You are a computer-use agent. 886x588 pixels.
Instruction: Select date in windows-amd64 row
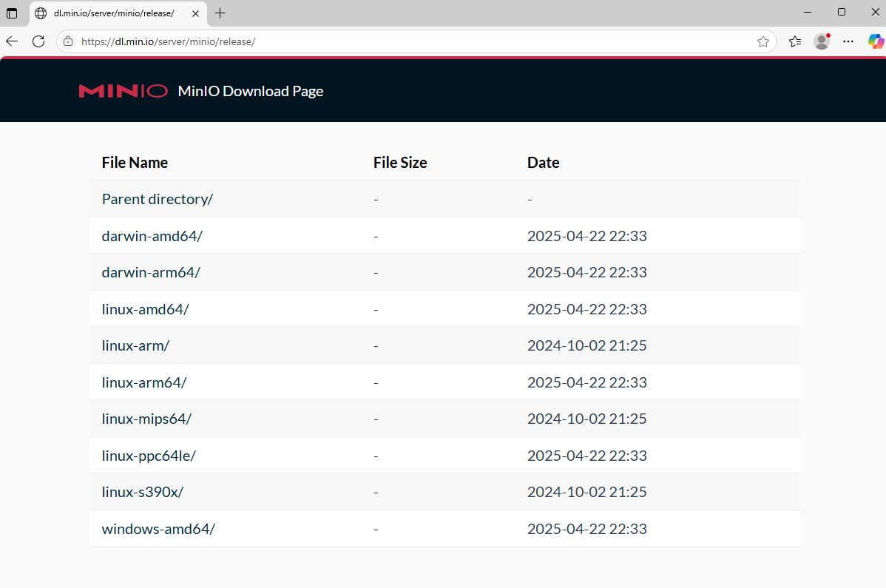coord(587,529)
